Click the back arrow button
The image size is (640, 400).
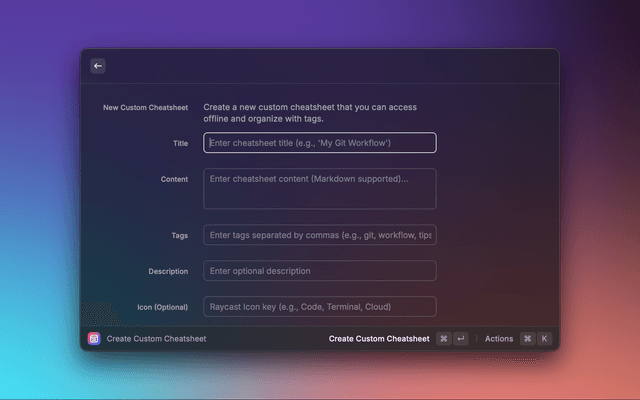tap(98, 66)
